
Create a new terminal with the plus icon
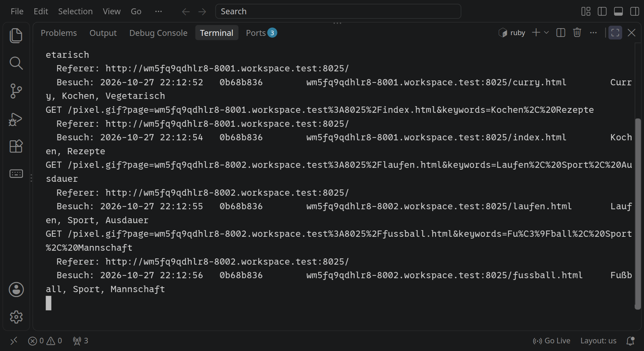point(536,33)
